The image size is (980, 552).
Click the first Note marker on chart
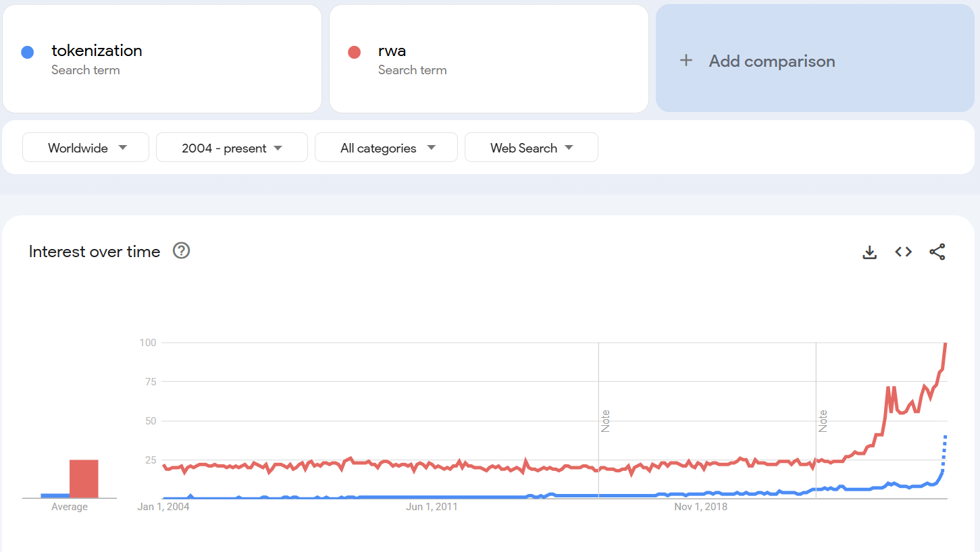[x=605, y=421]
